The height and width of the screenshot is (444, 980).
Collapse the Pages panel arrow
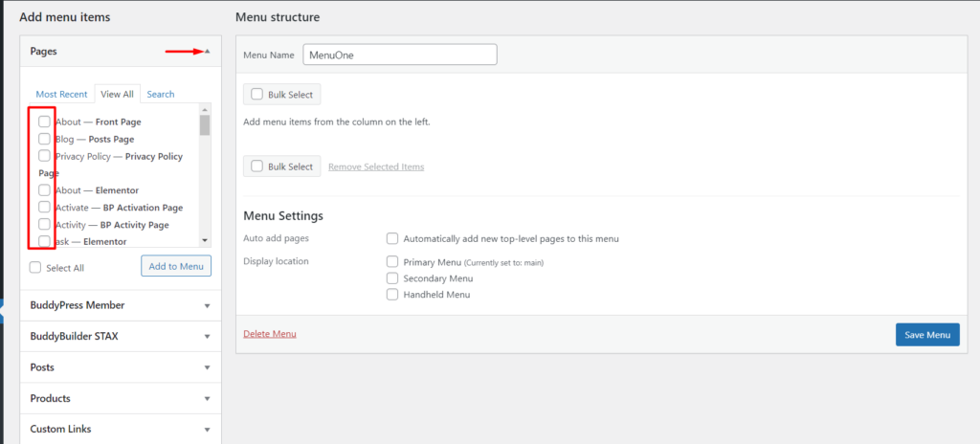[x=208, y=52]
